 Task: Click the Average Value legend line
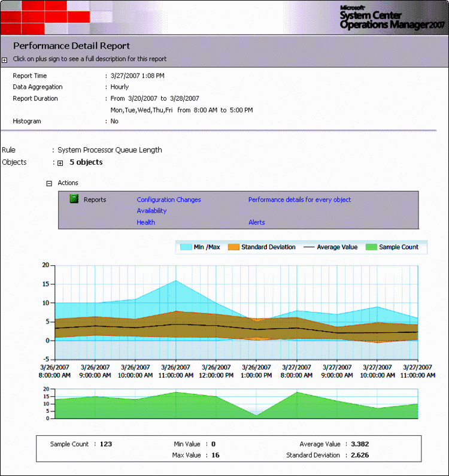309,247
